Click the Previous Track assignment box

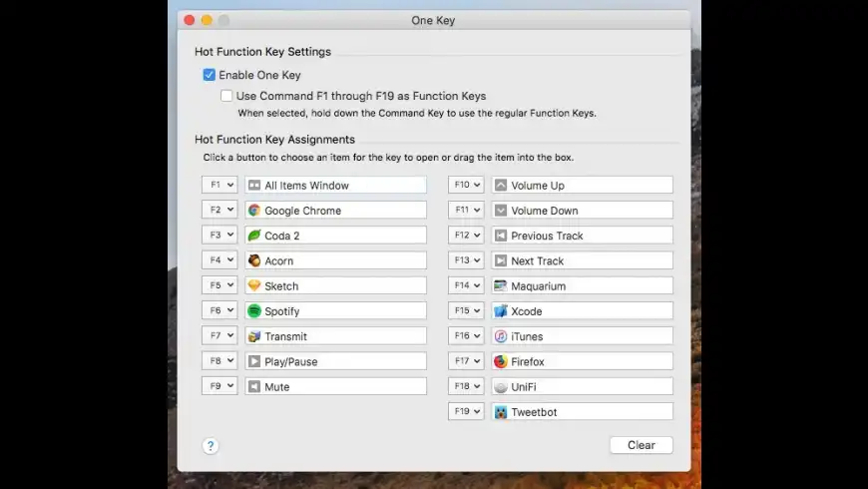point(582,236)
